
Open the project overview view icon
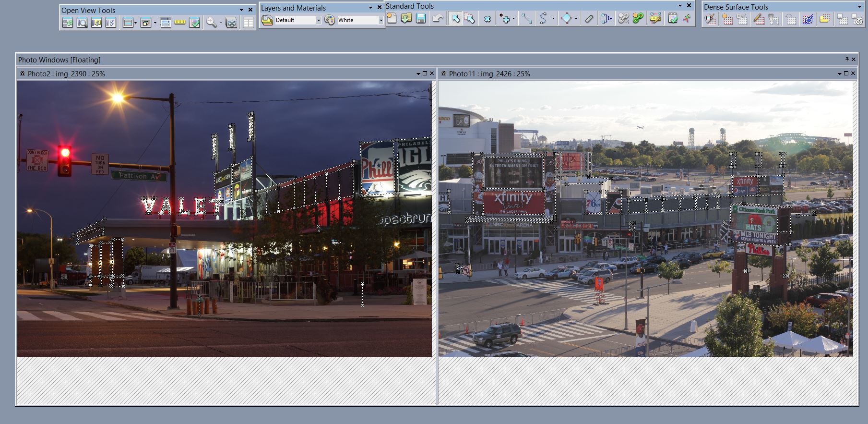coord(68,23)
